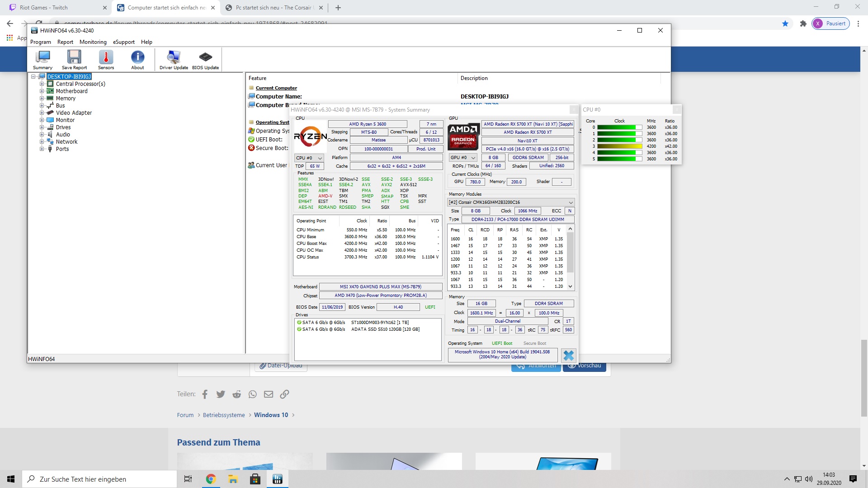Switch to the Riot Games Twitch tab
Viewport: 868px width, 488px height.
(54, 8)
